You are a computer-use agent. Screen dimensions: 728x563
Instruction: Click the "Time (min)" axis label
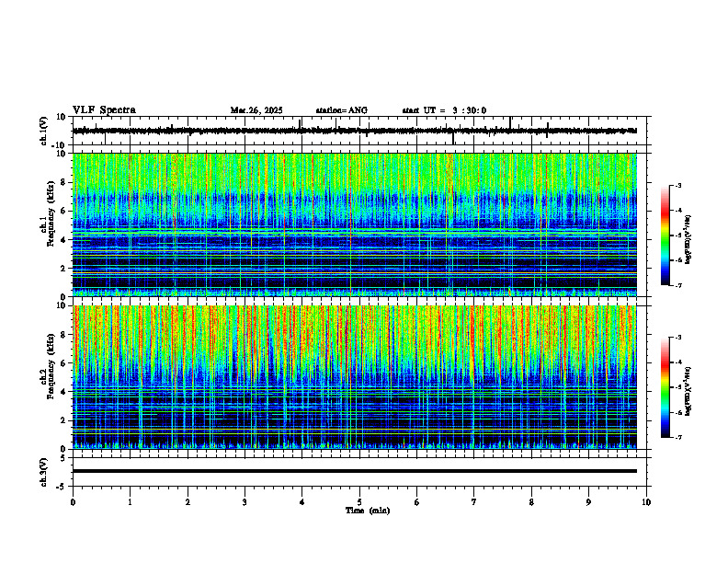[368, 511]
